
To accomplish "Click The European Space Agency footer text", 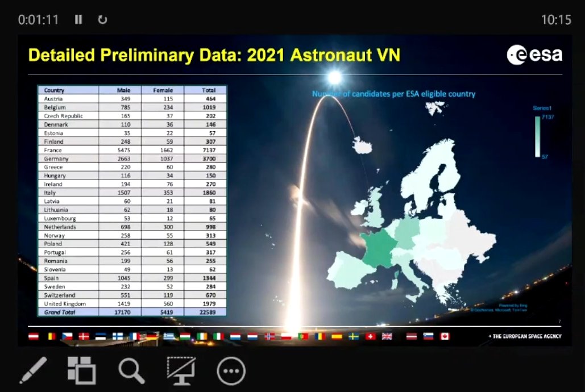I will [x=526, y=336].
